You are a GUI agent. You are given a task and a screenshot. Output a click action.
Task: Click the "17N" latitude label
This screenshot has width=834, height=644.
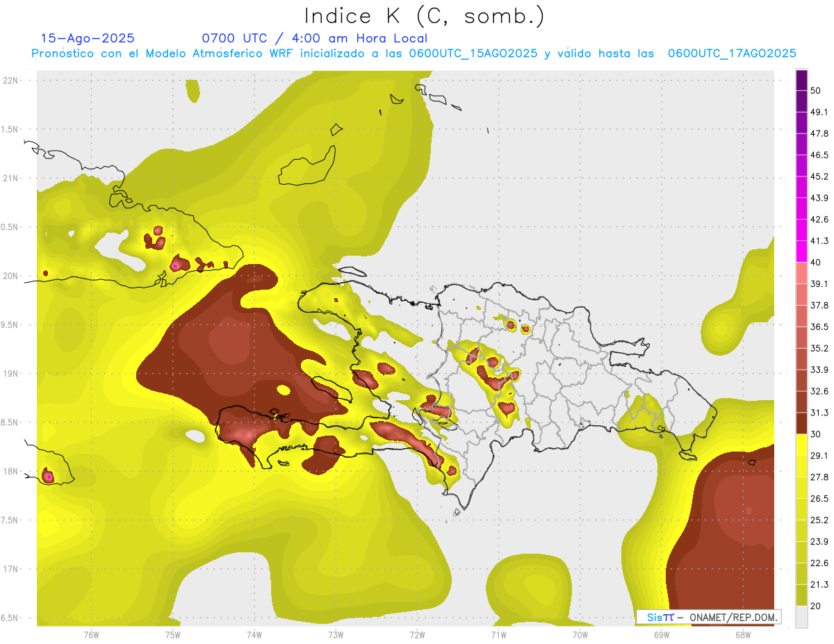click(10, 570)
